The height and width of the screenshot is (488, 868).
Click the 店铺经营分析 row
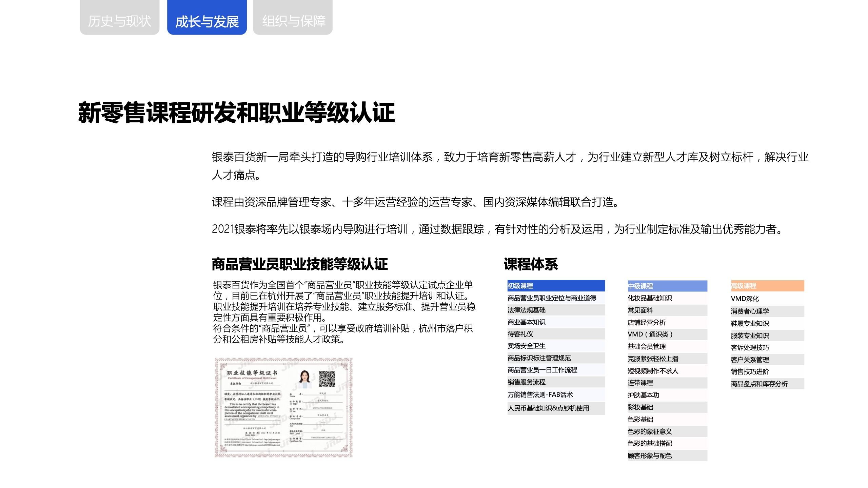point(667,322)
